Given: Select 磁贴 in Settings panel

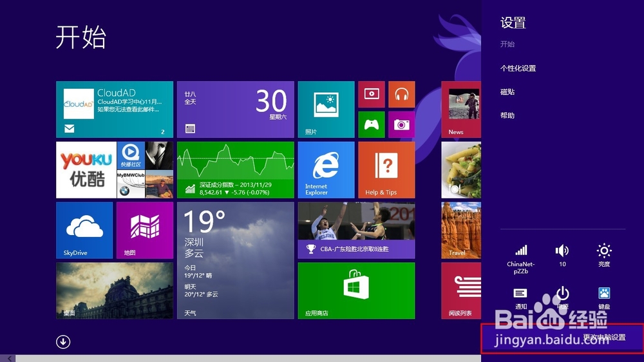Looking at the screenshot, I should click(507, 91).
